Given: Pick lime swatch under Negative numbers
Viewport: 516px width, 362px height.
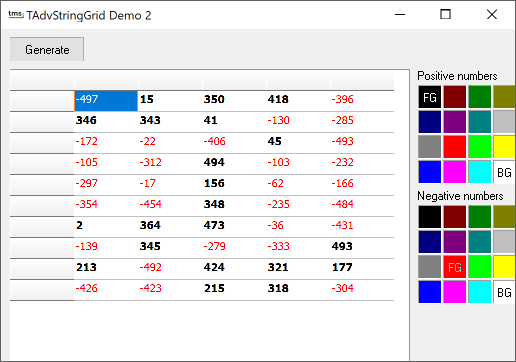Looking at the screenshot, I should (x=480, y=267).
